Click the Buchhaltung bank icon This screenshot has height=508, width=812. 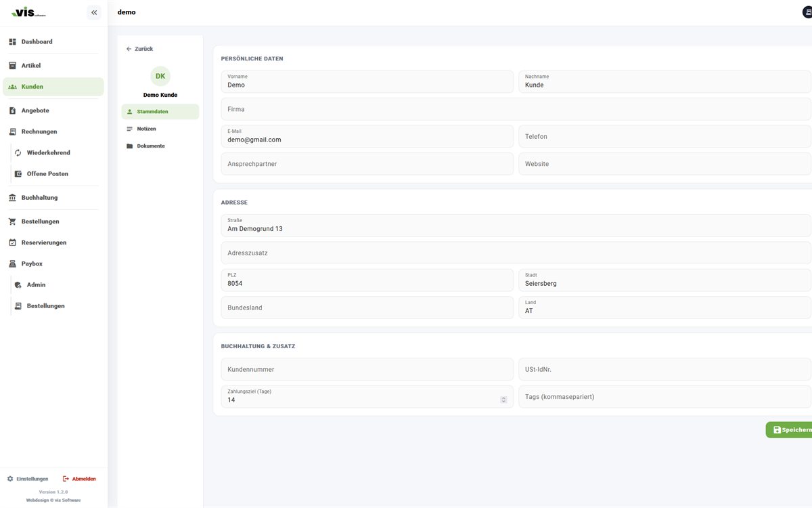(12, 198)
